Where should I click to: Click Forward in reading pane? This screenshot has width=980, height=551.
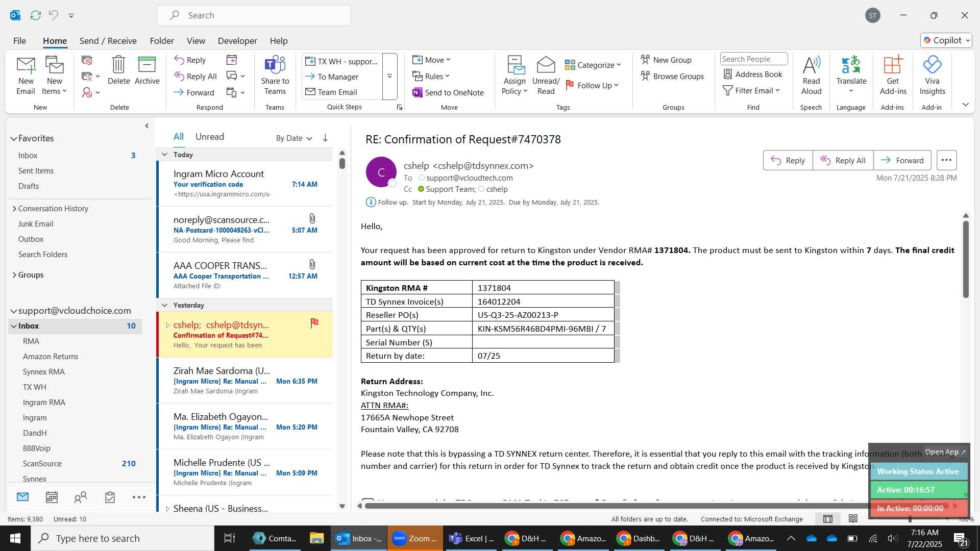coord(902,160)
